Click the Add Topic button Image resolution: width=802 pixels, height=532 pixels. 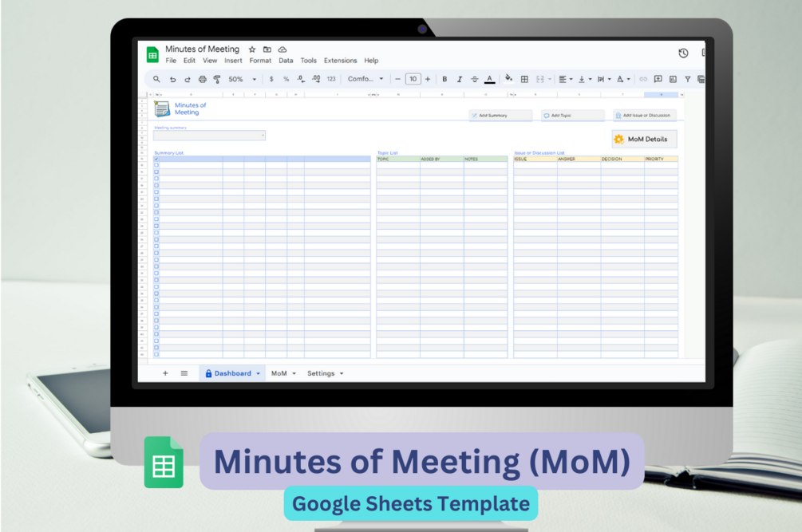pyautogui.click(x=573, y=116)
